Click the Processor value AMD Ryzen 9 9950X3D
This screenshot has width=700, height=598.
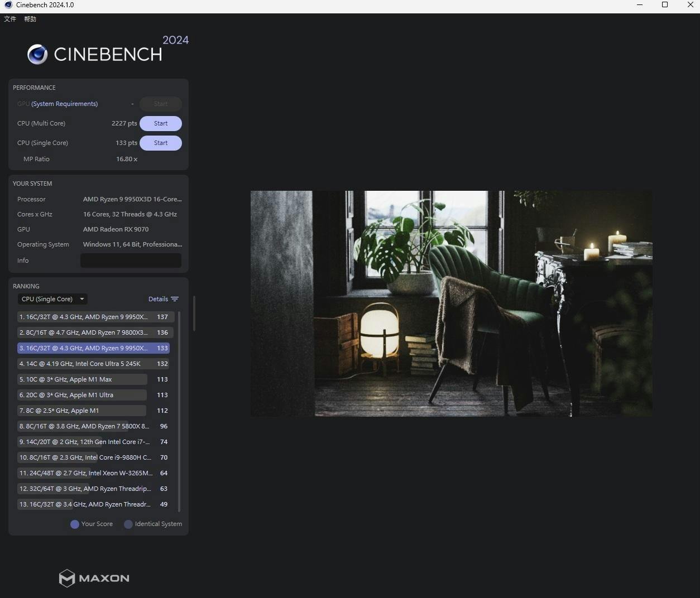coord(132,199)
